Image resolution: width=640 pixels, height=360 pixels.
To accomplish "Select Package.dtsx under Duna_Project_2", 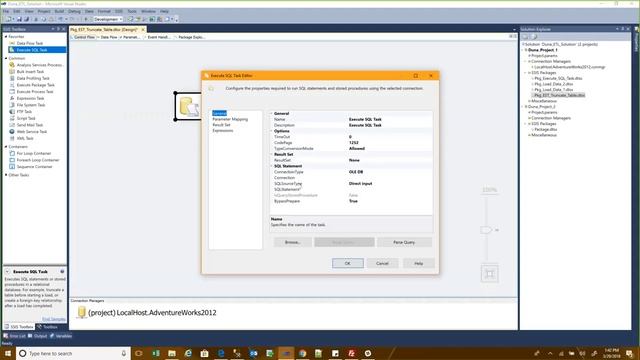I will (546, 129).
